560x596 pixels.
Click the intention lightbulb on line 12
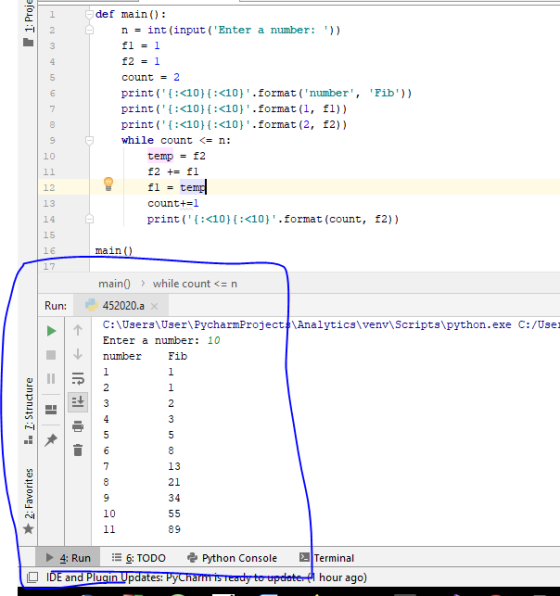(x=108, y=184)
